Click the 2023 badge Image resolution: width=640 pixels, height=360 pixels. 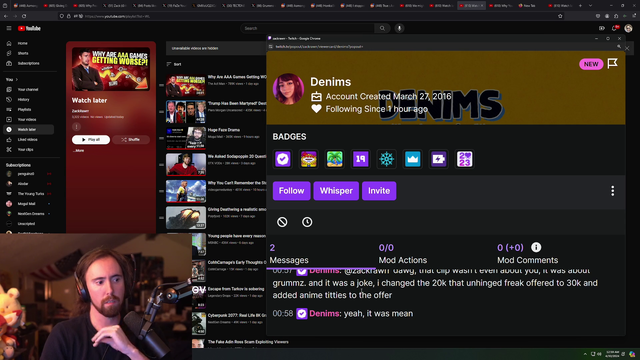(464, 159)
